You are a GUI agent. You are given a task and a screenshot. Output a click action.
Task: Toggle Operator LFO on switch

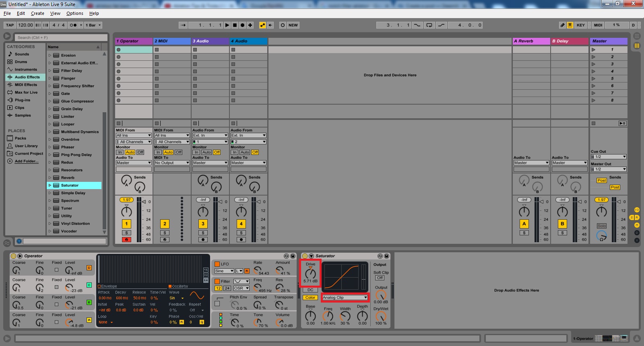[x=217, y=264]
